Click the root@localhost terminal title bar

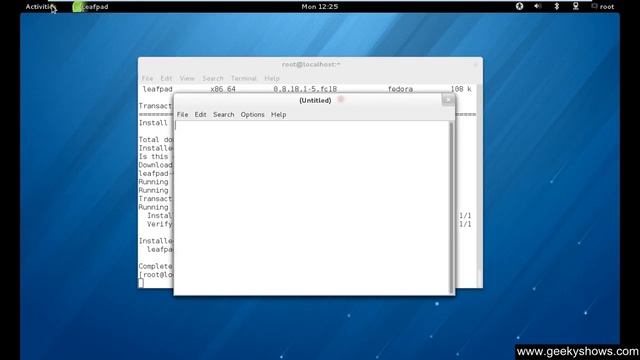coord(311,64)
